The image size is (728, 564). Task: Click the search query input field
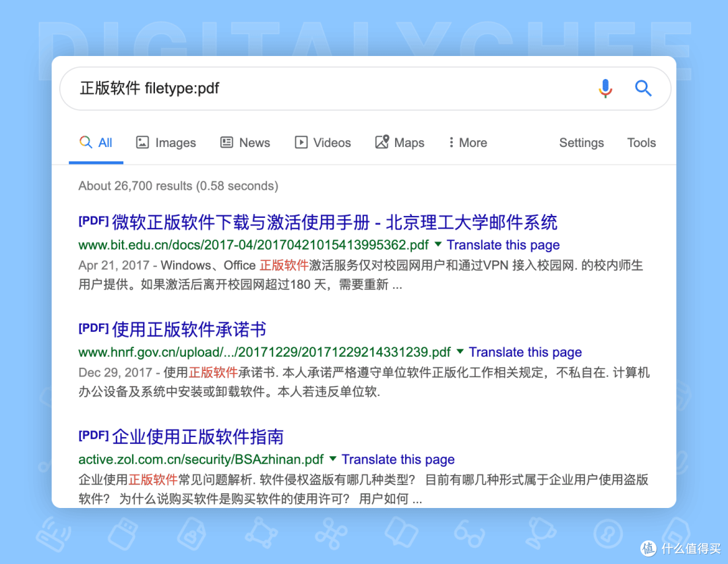coord(365,88)
